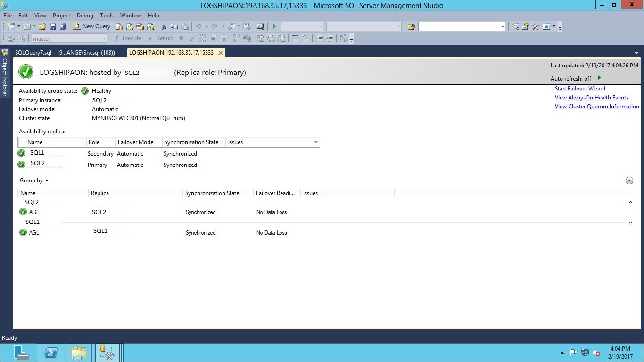Viewport: 644px width, 362px height.
Task: Open the Tools menu
Action: 107,16
